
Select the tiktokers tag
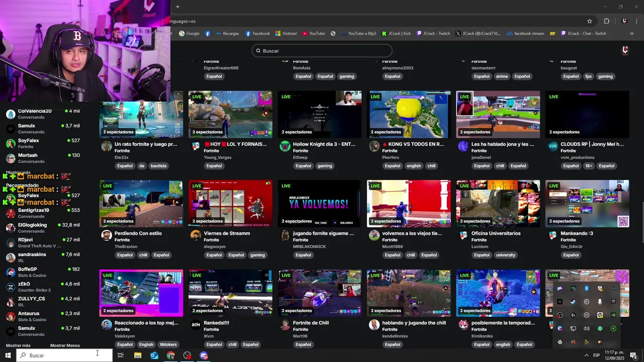point(168,344)
